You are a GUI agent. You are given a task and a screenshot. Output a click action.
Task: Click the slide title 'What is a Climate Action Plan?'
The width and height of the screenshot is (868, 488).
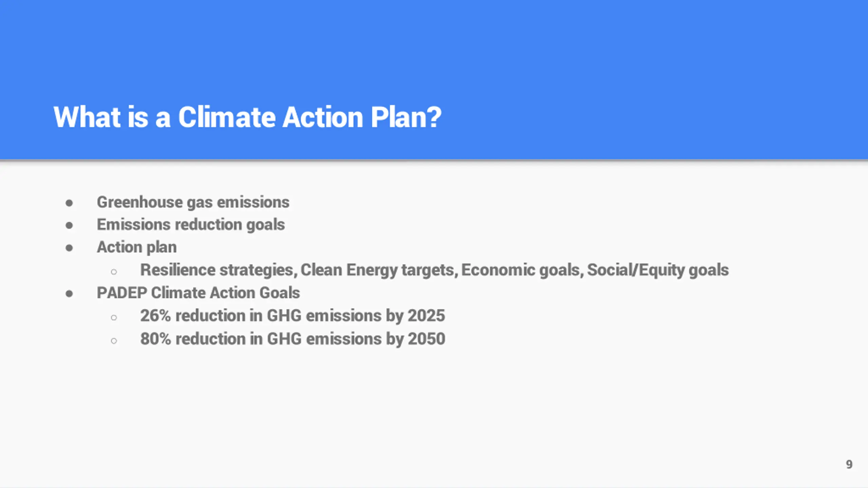click(248, 117)
